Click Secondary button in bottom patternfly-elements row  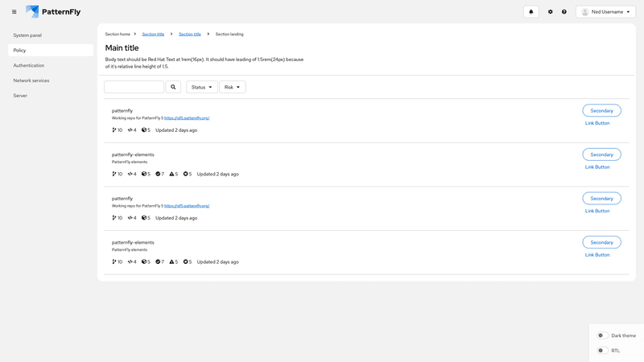tap(601, 243)
